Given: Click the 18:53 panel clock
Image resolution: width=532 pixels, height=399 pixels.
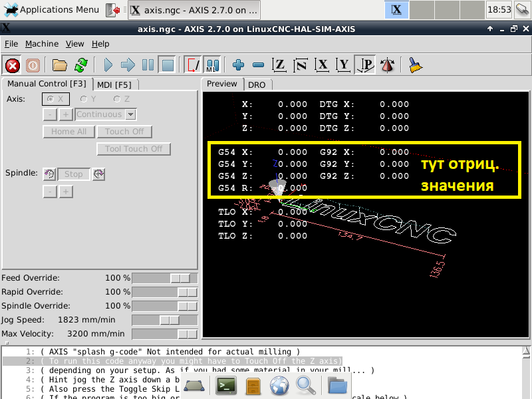Looking at the screenshot, I should (499, 10).
